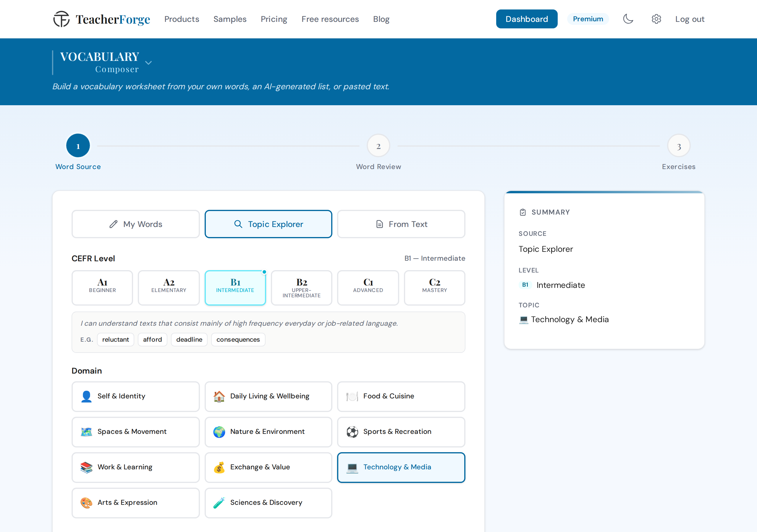Click the plate icon for Food & Cuisine

pyautogui.click(x=352, y=396)
